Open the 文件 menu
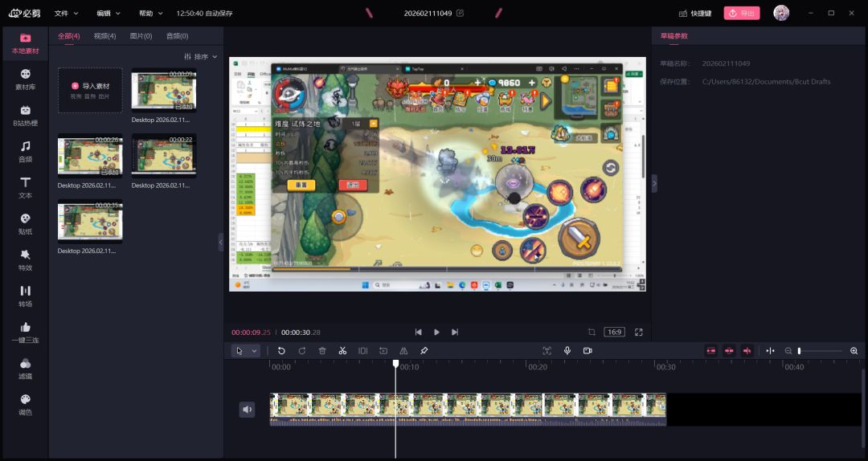Screen dimensions: 868x461 click(x=67, y=13)
